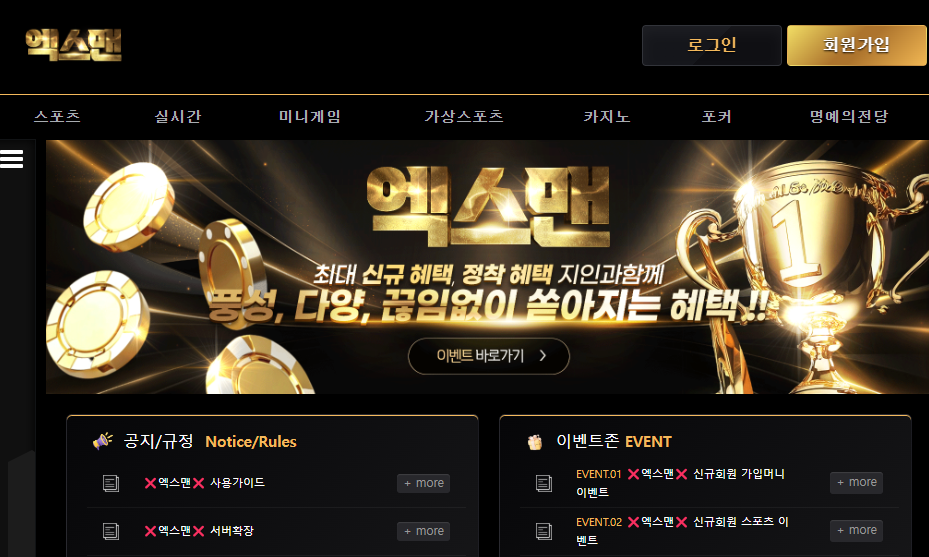Open the 카지노 menu item
The image size is (929, 557).
click(607, 116)
